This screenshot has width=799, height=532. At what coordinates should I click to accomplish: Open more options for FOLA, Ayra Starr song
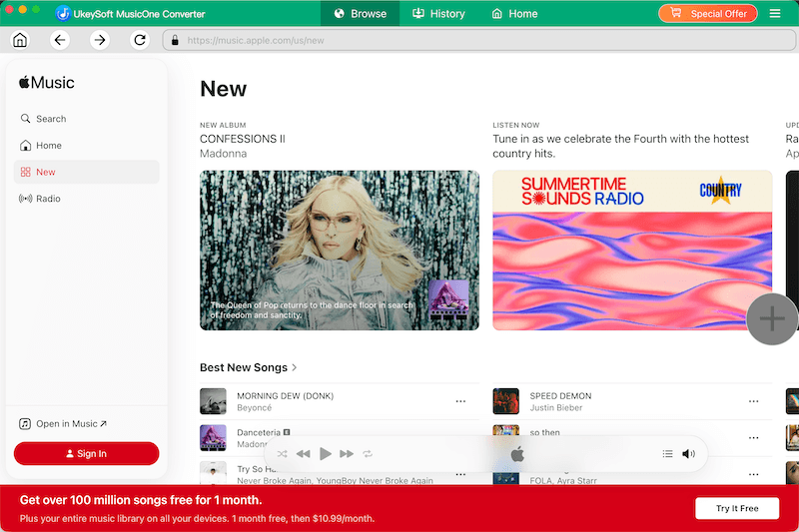point(754,474)
